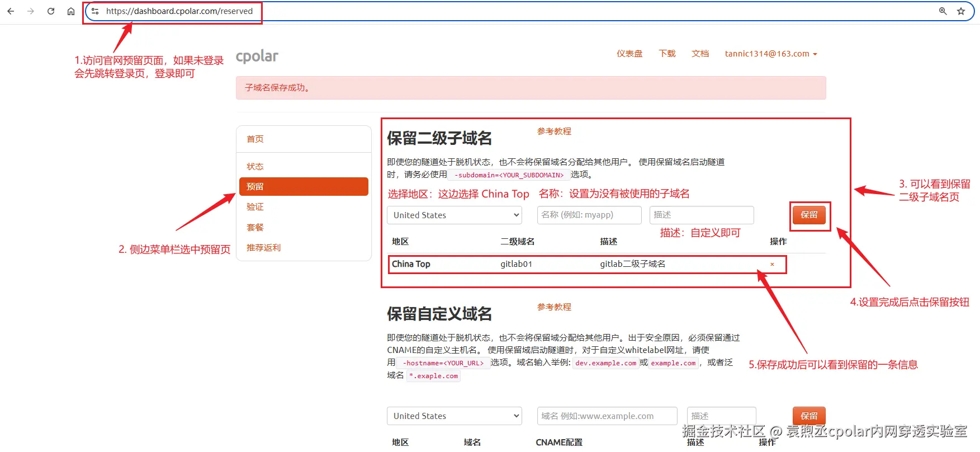Click the 二级域名 column header

(x=518, y=242)
